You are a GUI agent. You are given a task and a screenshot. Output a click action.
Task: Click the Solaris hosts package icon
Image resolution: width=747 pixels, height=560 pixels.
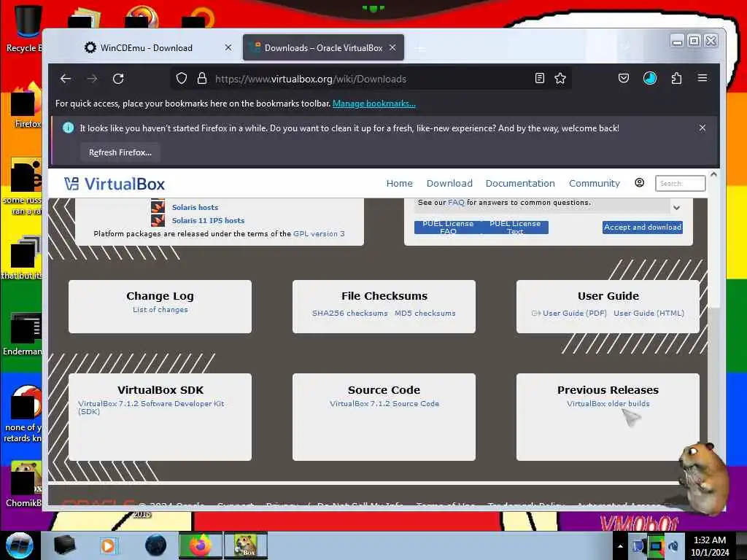tap(158, 206)
